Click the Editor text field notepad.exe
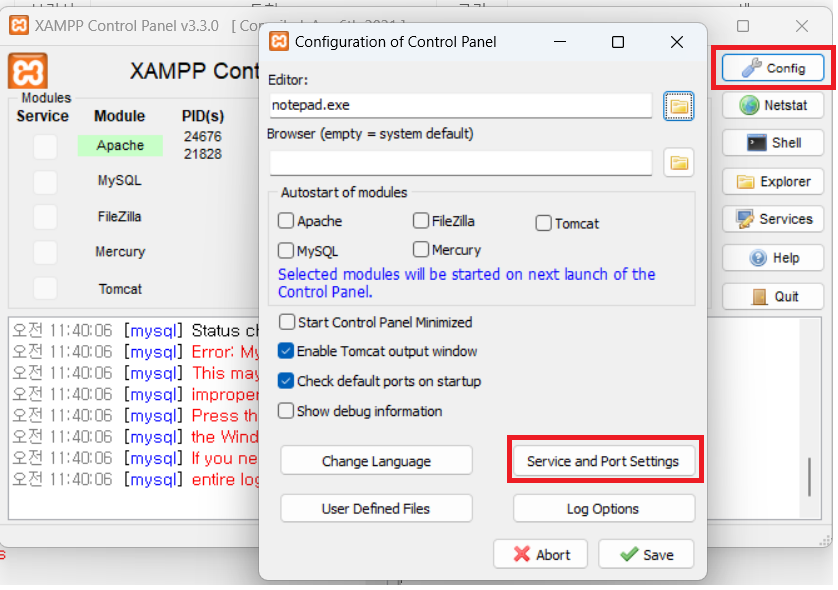Screen dimensions: 838x590 (x=460, y=105)
